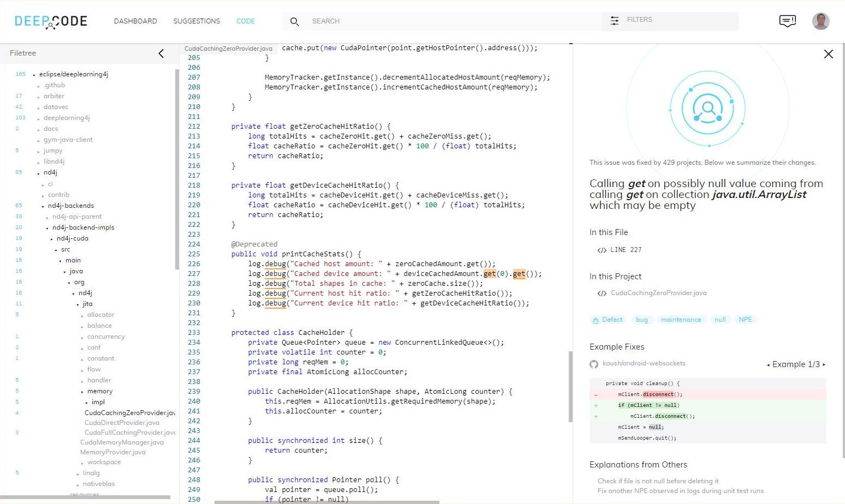Click the code icon beside CudaCachingZeroProvider.java in project
The height and width of the screenshot is (504, 845).
[602, 293]
